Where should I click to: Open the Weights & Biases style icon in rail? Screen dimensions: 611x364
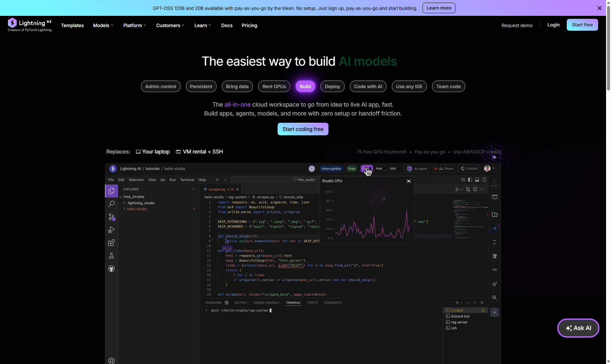494,270
